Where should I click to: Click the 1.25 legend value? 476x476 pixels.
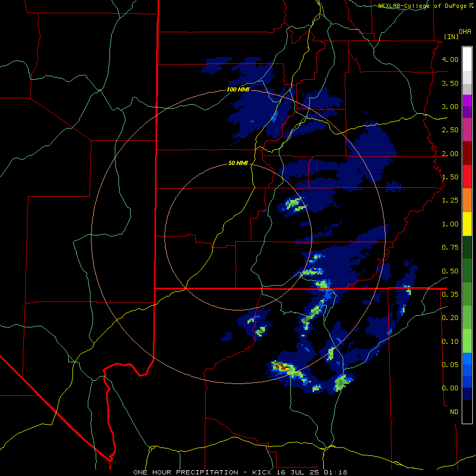pos(450,200)
